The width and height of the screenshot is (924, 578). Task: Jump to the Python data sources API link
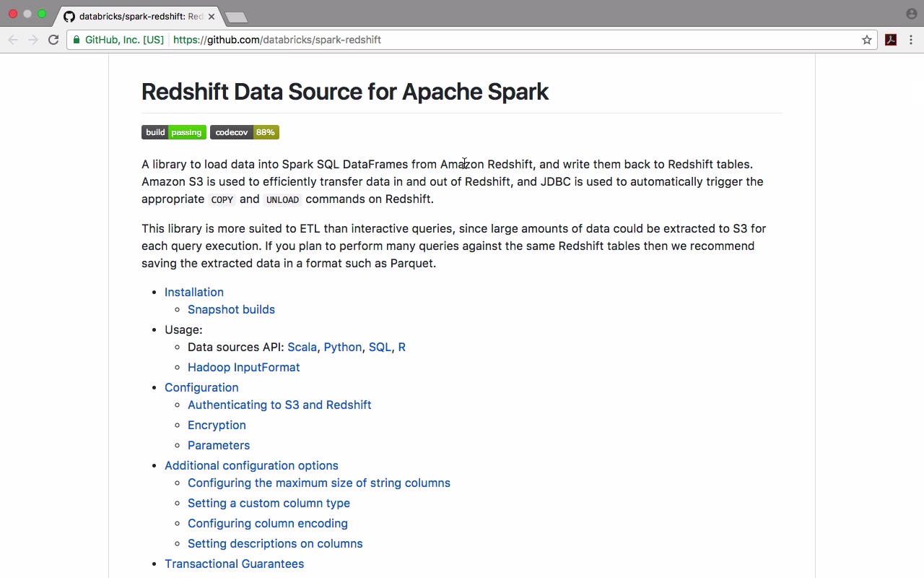tap(342, 347)
